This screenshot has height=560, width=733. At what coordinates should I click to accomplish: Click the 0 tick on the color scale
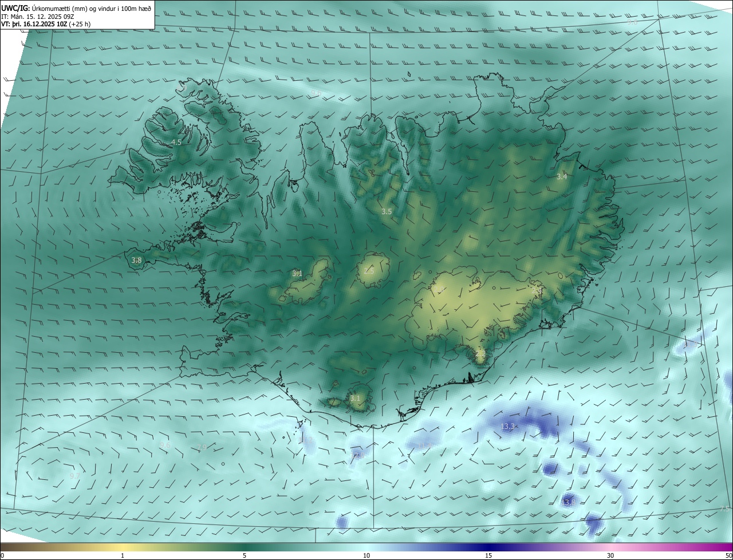pyautogui.click(x=2, y=555)
